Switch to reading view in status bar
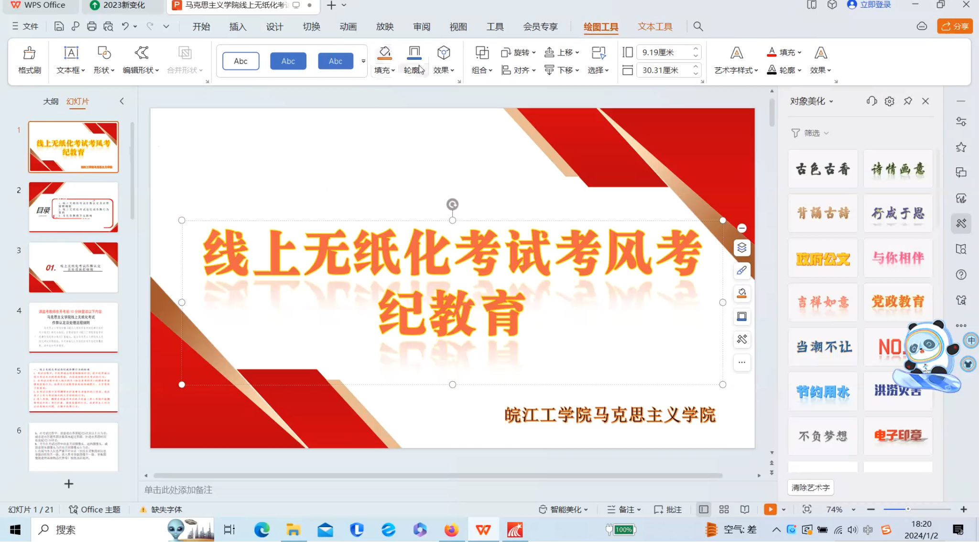Image resolution: width=980 pixels, height=542 pixels. click(x=744, y=509)
